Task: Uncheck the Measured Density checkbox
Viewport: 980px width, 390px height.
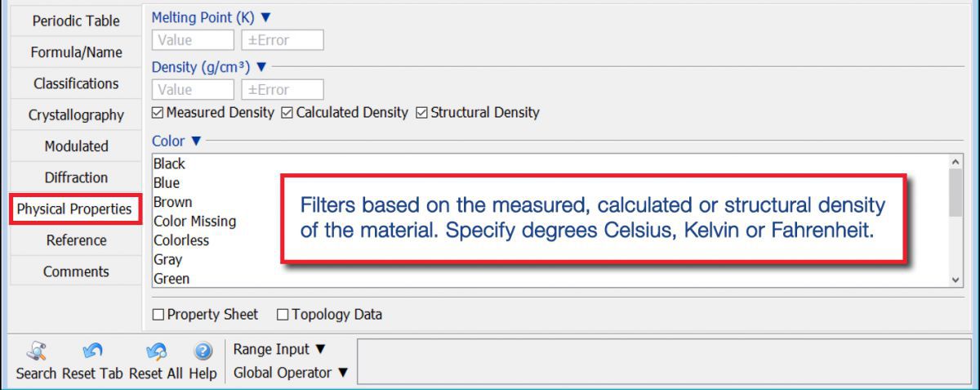Action: [x=158, y=113]
